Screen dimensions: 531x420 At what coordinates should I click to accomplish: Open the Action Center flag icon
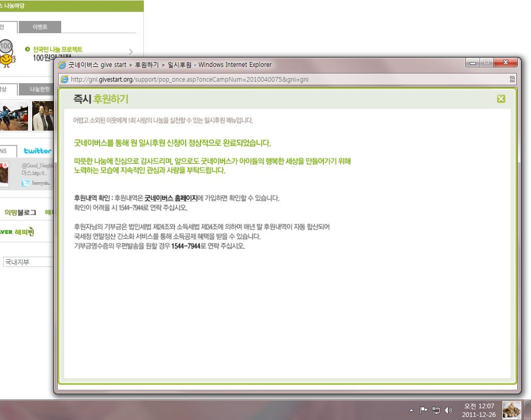[x=423, y=410]
